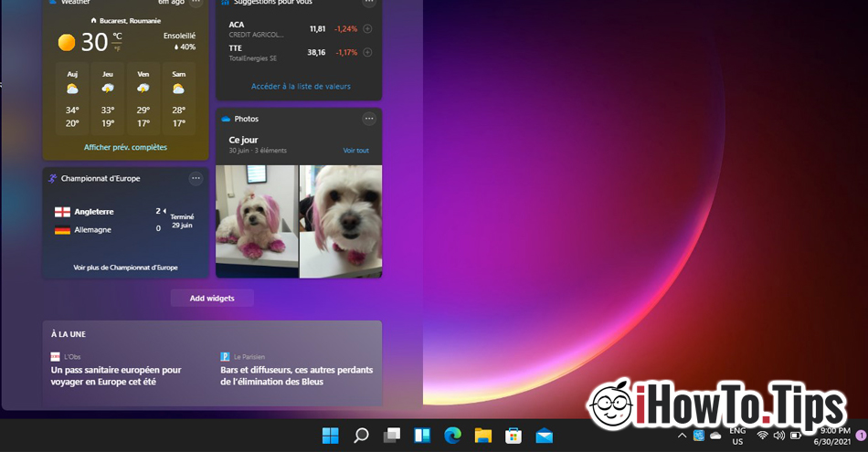
Task: Open Voir plus de Championnat d'Europe
Action: [x=125, y=268]
